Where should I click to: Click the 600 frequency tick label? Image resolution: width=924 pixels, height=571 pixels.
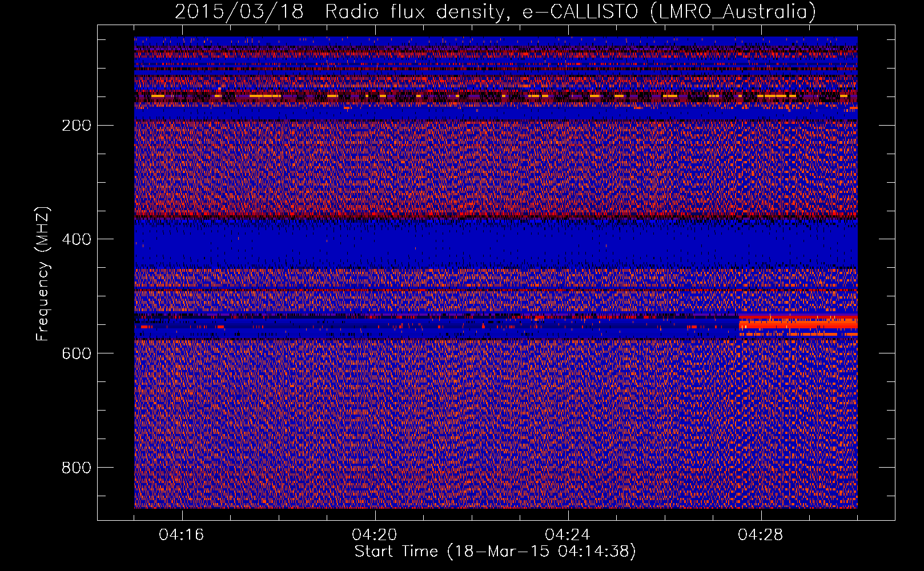[77, 353]
